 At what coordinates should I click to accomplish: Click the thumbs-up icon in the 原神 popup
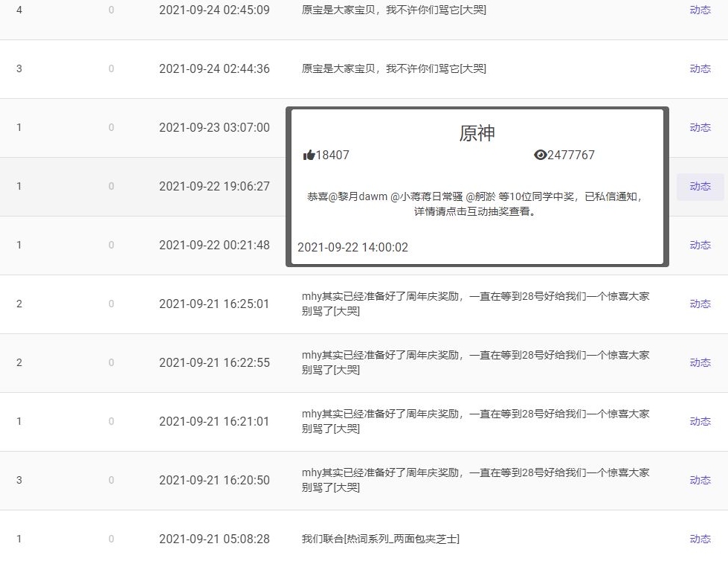[x=309, y=156]
